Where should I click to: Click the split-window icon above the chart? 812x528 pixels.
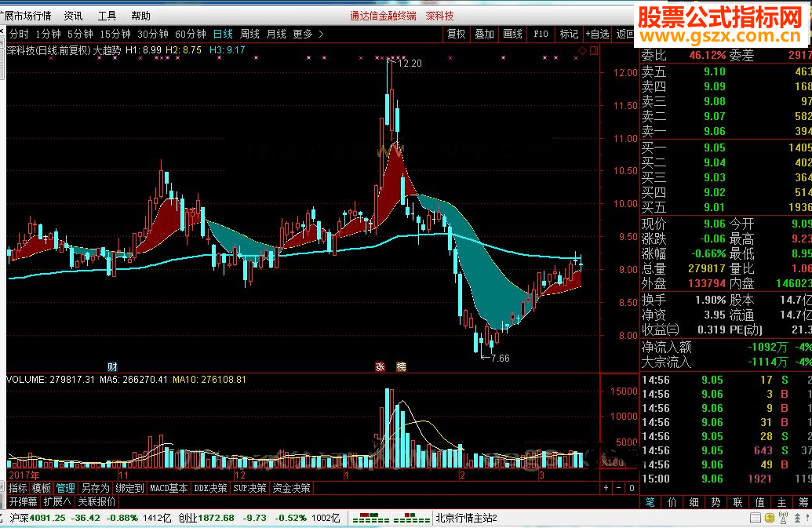pos(593,50)
